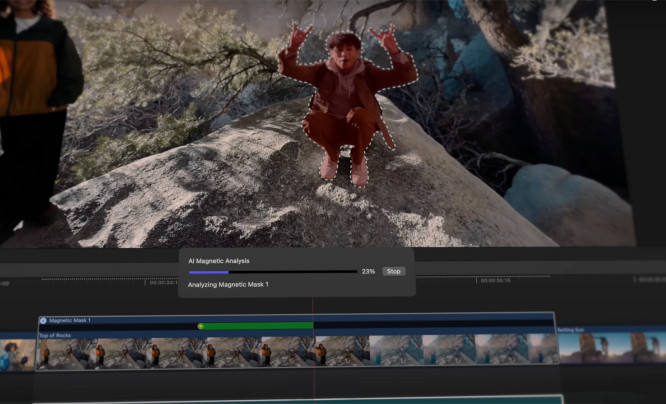Stop the AI Magnetic Analysis
The height and width of the screenshot is (404, 666).
coord(393,271)
